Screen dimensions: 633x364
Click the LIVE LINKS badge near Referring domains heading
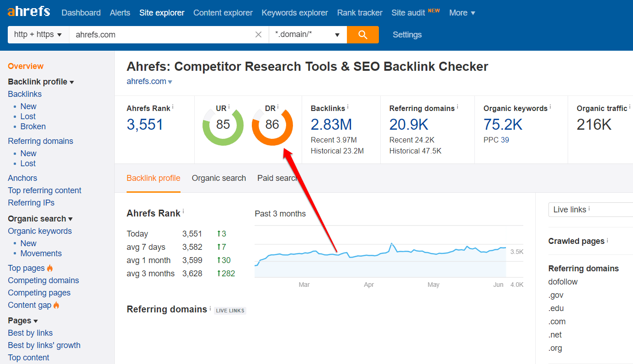(230, 310)
